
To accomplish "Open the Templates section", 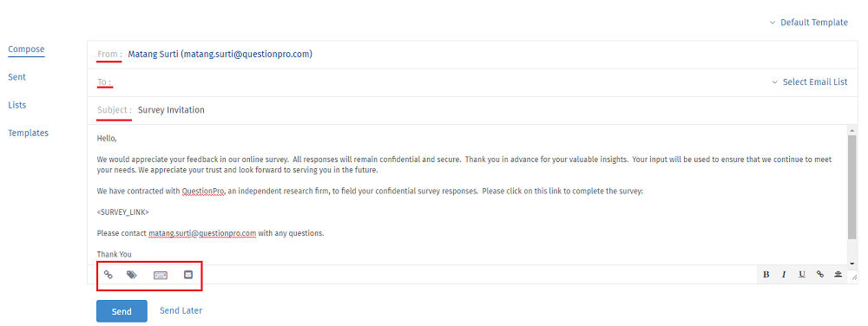I will point(29,134).
